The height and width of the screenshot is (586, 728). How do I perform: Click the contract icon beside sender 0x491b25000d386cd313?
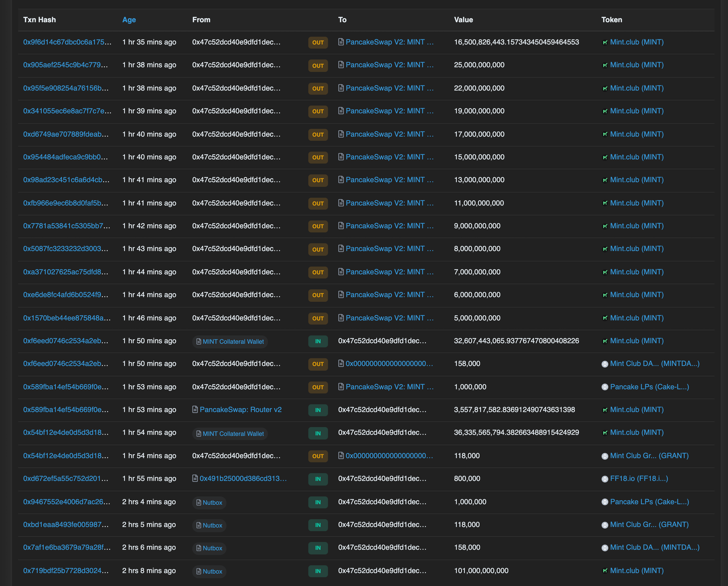tap(195, 479)
